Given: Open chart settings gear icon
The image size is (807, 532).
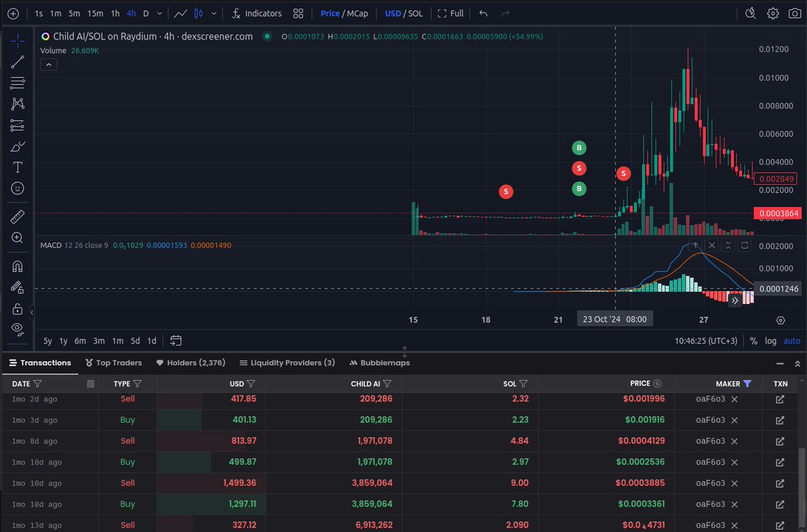Looking at the screenshot, I should tap(773, 13).
